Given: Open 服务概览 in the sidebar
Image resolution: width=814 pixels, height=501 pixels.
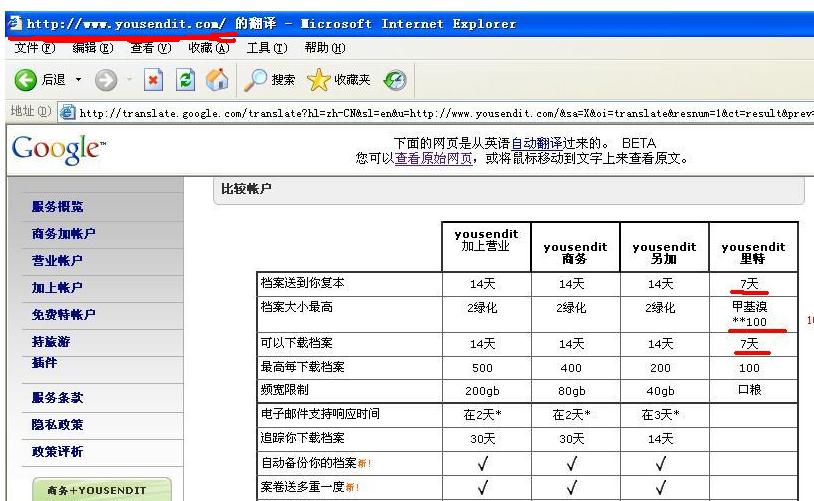Looking at the screenshot, I should pyautogui.click(x=58, y=207).
